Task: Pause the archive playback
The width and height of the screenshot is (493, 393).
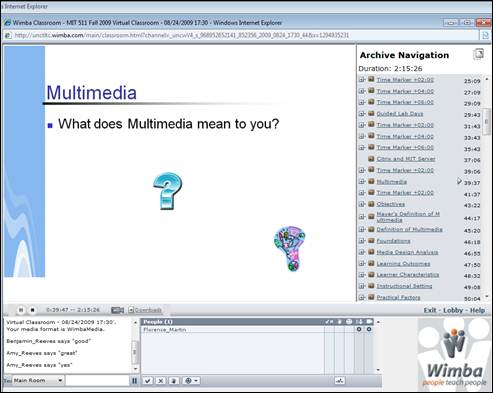Action: pos(21,310)
